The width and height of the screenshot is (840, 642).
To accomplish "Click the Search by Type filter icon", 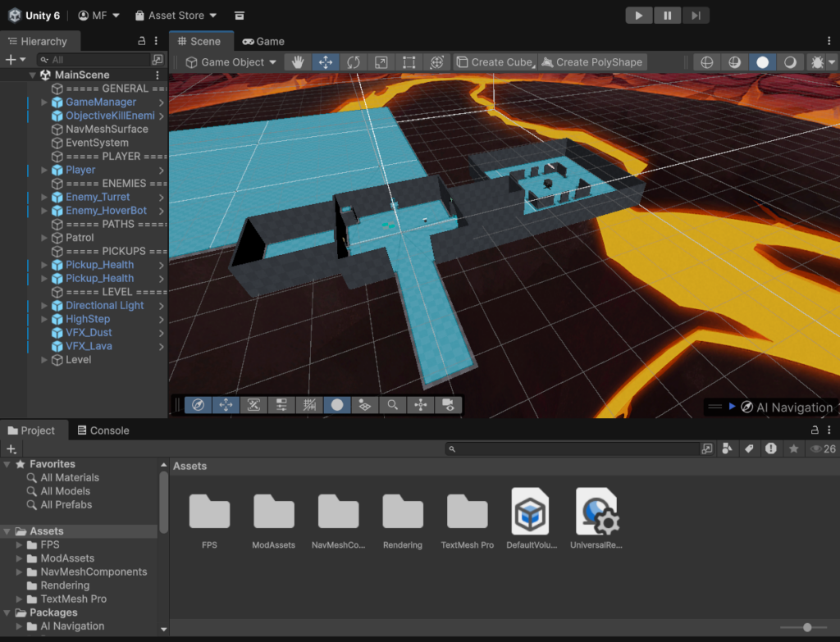I will [727, 448].
